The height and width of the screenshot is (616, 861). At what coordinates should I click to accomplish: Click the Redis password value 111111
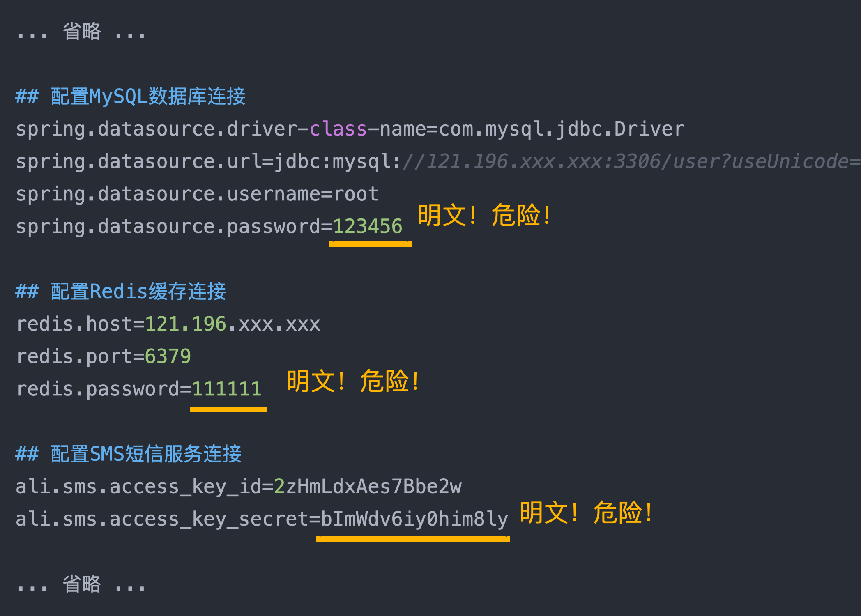(x=226, y=389)
